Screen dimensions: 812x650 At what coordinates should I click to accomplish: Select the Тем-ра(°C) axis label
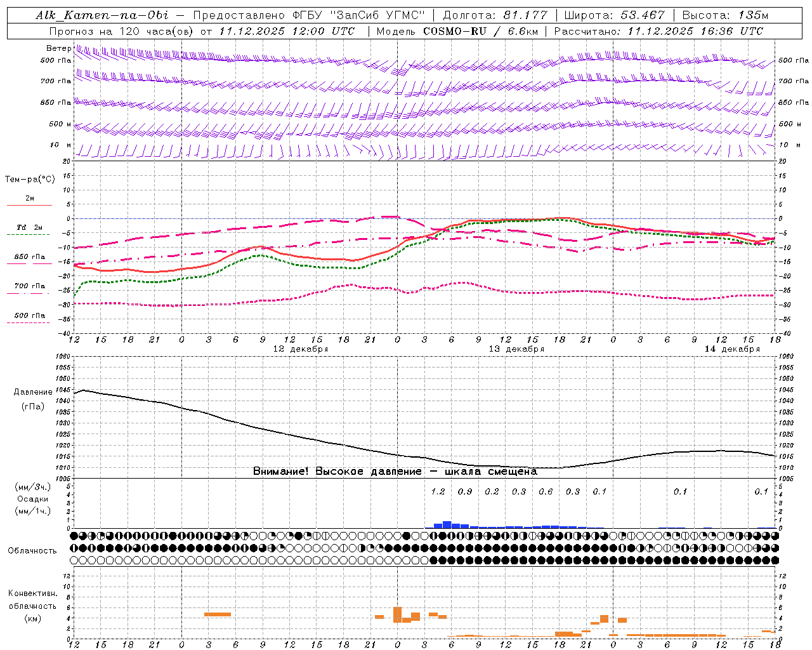coord(30,180)
